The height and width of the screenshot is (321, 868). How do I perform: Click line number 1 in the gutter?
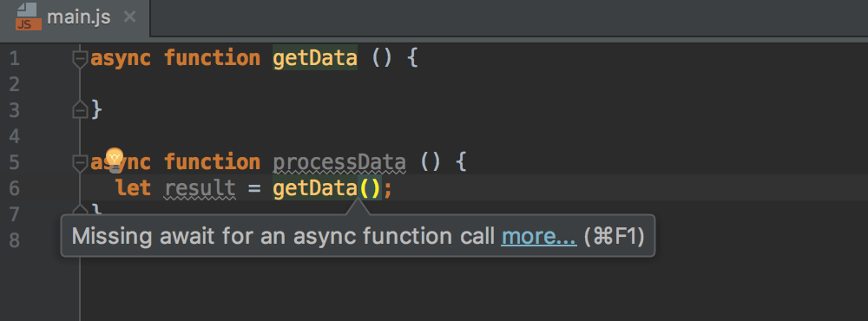pyautogui.click(x=15, y=58)
